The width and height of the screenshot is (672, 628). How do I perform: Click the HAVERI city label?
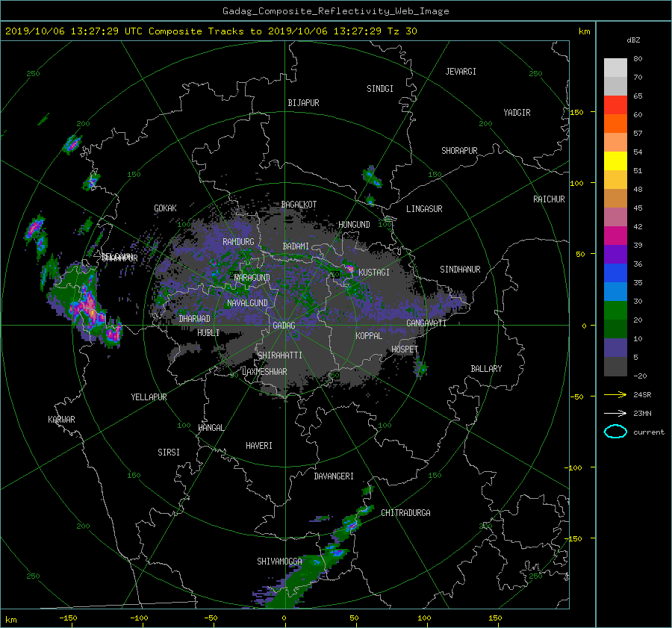coord(259,446)
